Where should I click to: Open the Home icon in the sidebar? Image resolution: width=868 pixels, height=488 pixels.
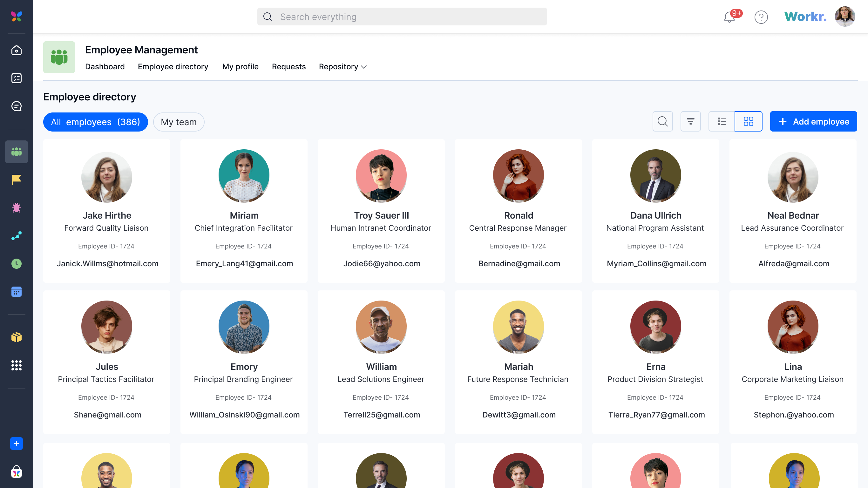click(x=16, y=50)
